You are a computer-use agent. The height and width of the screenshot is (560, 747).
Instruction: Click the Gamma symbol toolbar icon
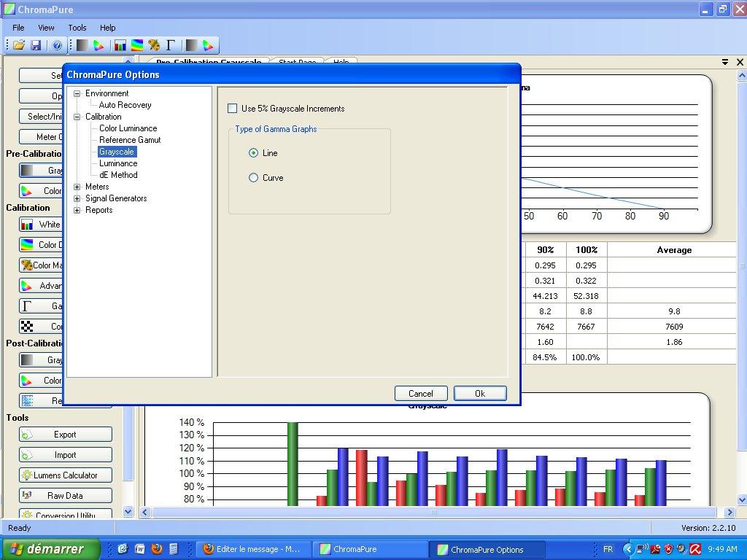[x=170, y=45]
